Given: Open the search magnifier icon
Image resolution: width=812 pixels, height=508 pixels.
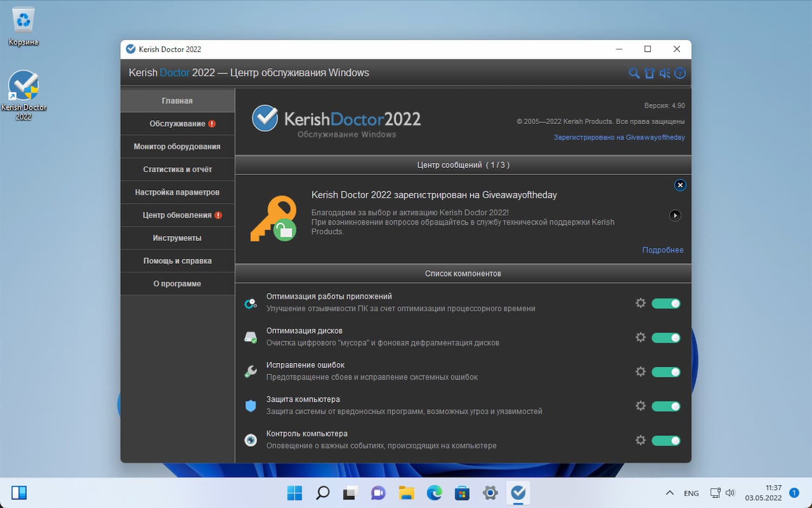Looking at the screenshot, I should pos(634,73).
